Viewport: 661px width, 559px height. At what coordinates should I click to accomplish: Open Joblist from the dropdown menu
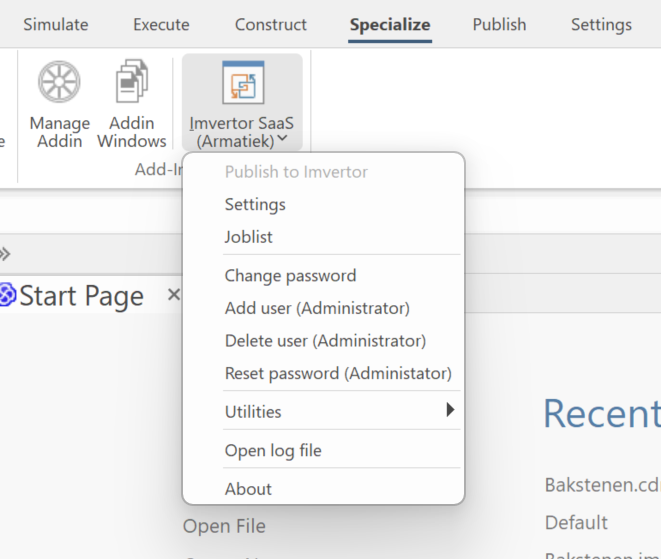[249, 237]
